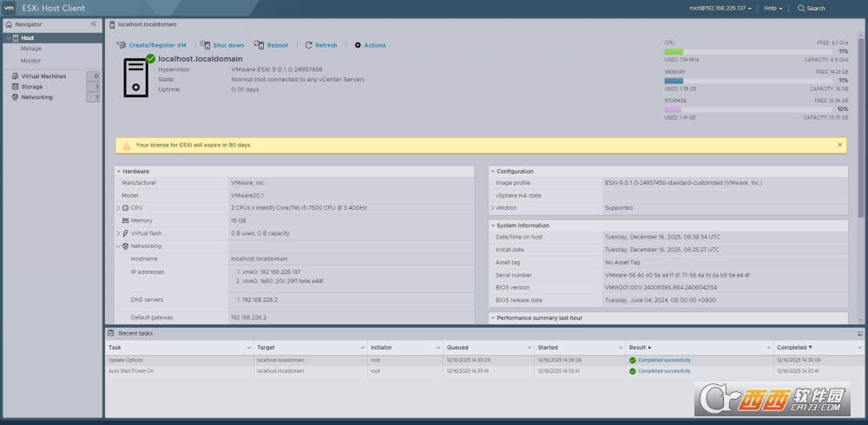Viewport: 868px width, 425px height.
Task: Expand the Virtual flash row
Action: coord(118,233)
